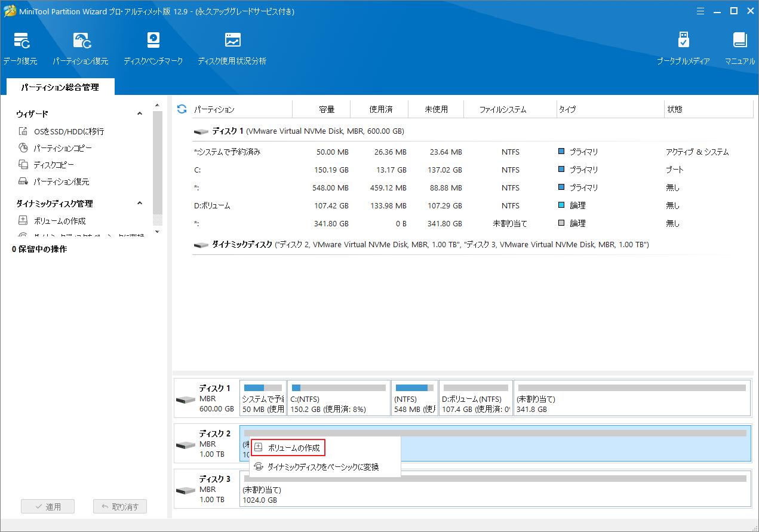This screenshot has height=532, width=759.
Task: Open the マニュアル from the toolbar
Action: point(739,47)
